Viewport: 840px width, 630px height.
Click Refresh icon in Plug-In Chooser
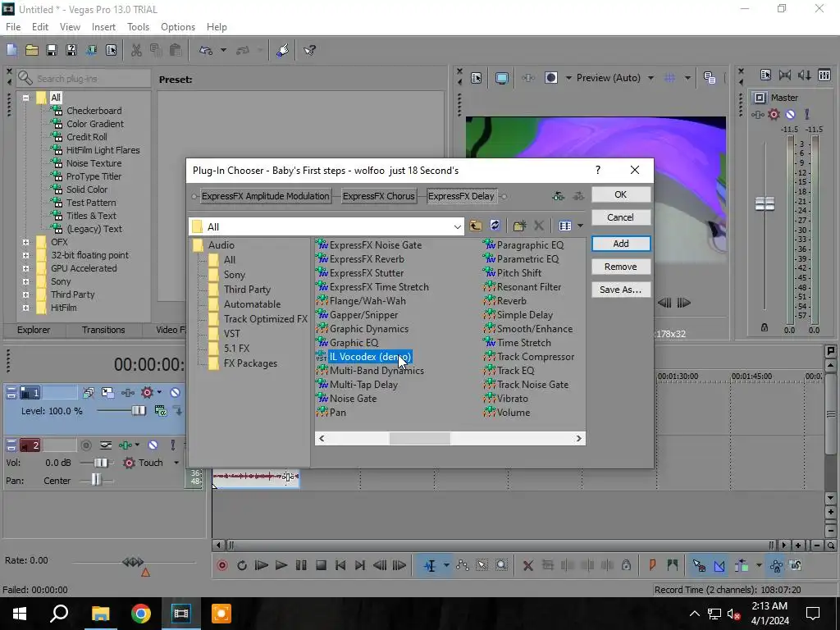coord(495,226)
